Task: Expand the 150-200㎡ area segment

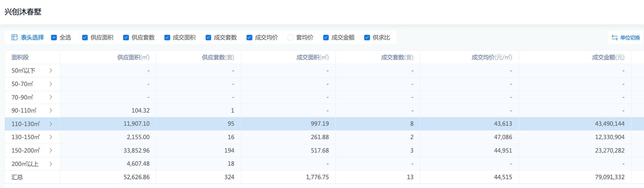Action: coord(51,150)
